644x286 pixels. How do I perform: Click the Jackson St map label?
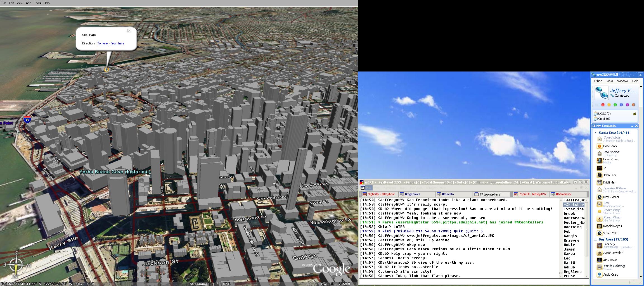[160, 262]
